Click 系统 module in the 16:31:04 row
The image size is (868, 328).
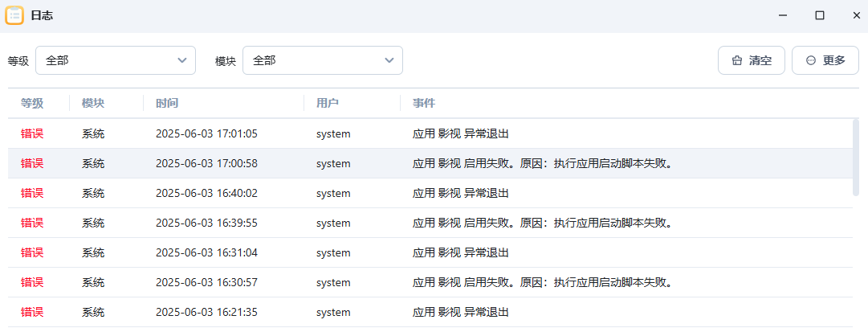click(93, 252)
